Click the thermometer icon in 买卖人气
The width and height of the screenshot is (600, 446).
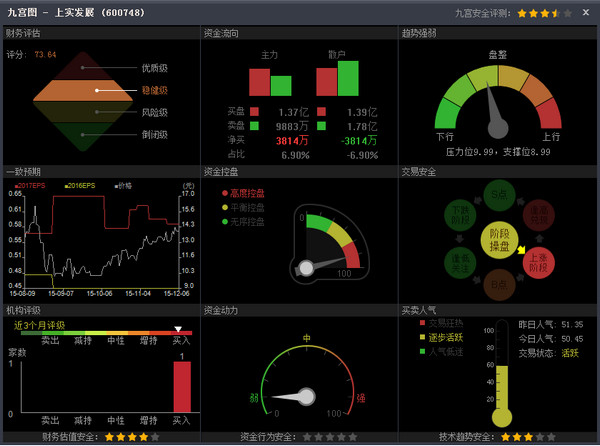point(502,375)
